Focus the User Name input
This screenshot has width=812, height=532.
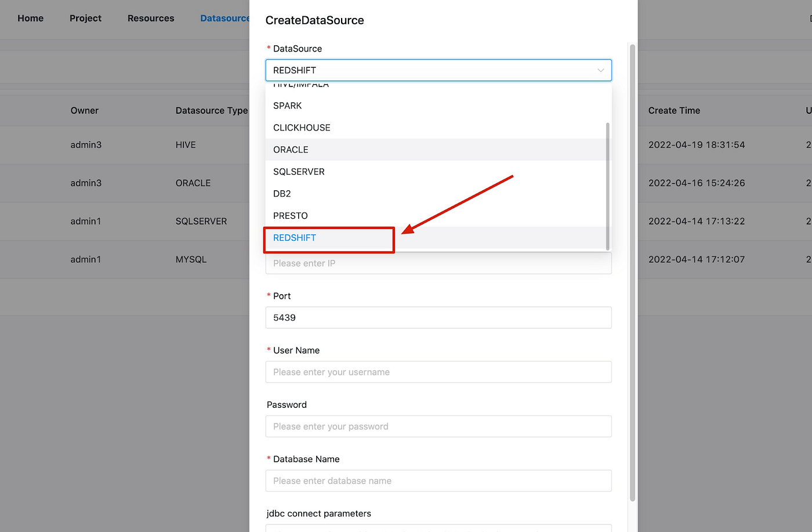click(x=438, y=372)
